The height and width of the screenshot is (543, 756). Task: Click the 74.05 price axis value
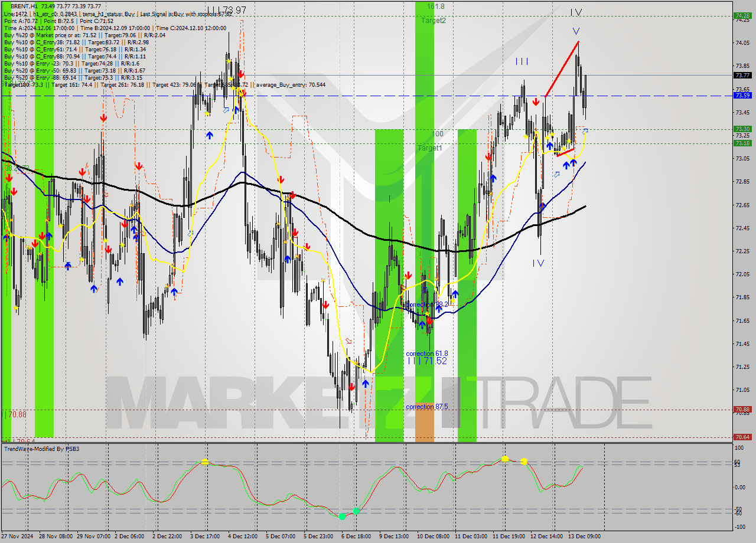coord(742,42)
